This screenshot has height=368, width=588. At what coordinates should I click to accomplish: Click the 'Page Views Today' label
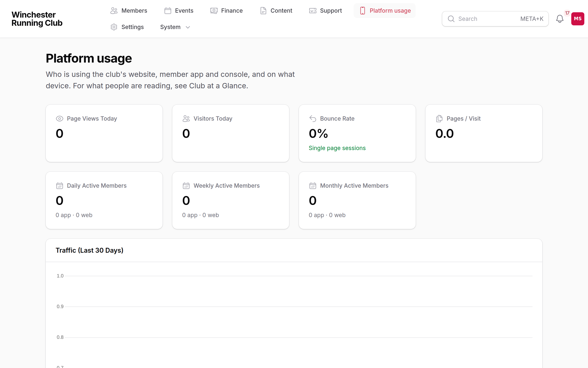(92, 119)
